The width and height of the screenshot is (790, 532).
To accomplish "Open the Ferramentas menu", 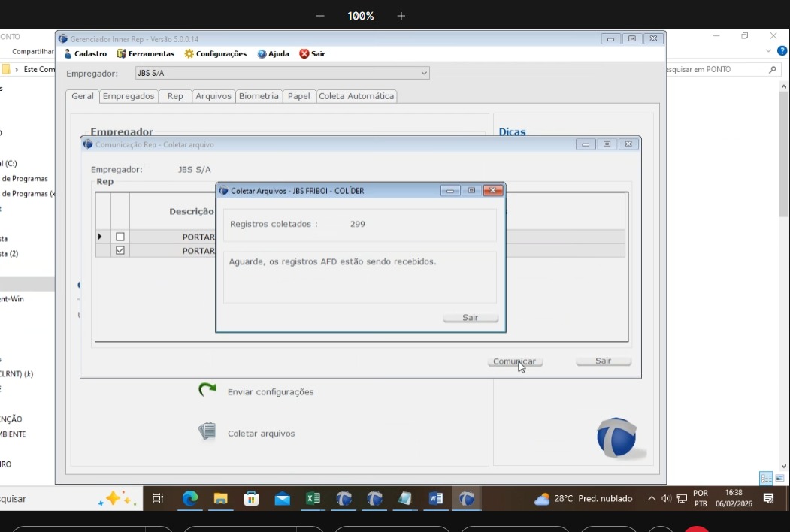I will (x=145, y=53).
